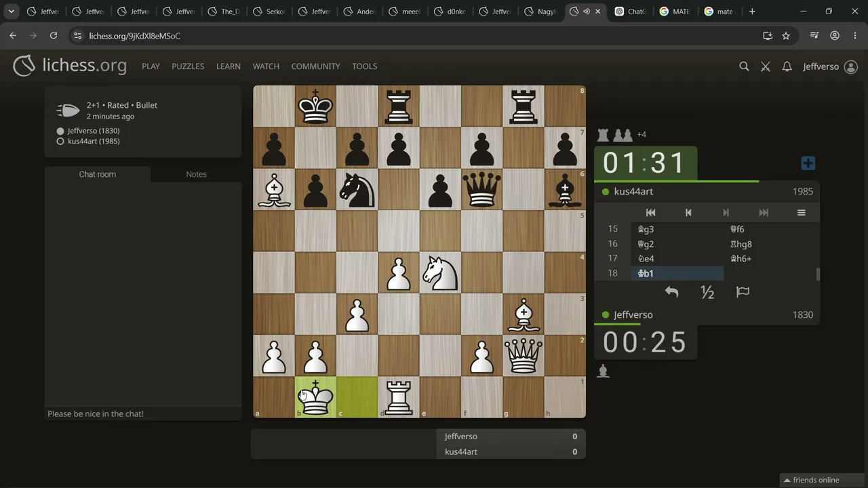
Task: Switch to the The_D browser tab
Action: pyautogui.click(x=224, y=12)
